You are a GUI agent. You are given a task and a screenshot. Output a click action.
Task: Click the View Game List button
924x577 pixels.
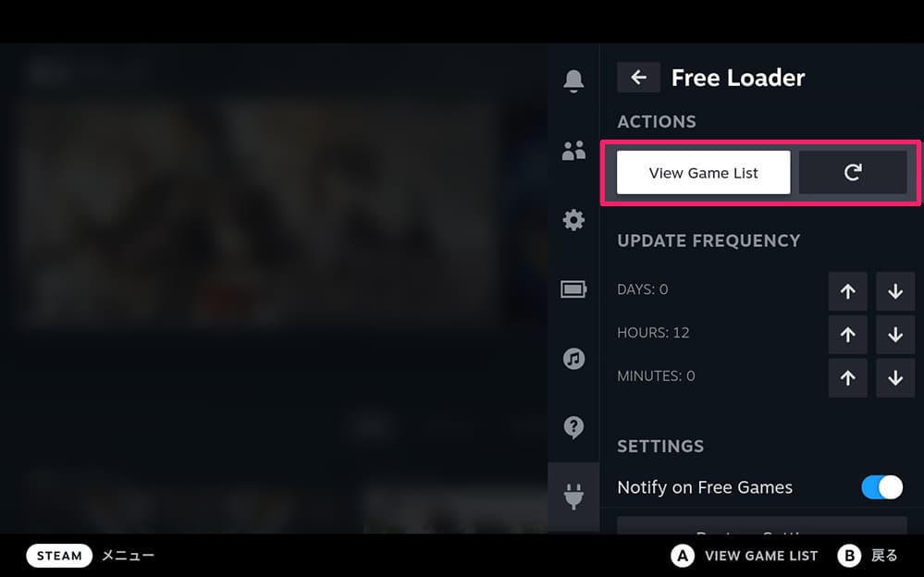click(x=703, y=173)
